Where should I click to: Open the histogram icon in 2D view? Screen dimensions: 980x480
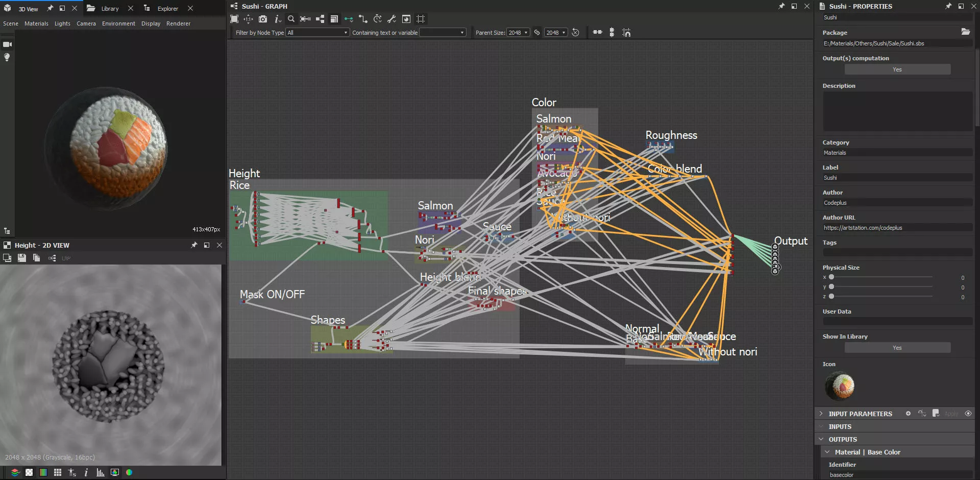pyautogui.click(x=101, y=472)
